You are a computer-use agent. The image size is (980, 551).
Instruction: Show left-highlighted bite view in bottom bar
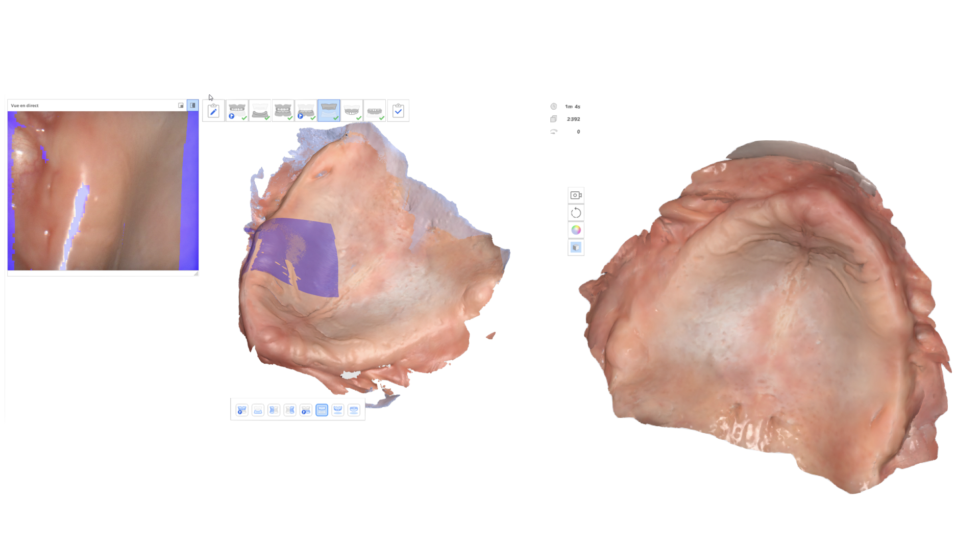(x=274, y=410)
